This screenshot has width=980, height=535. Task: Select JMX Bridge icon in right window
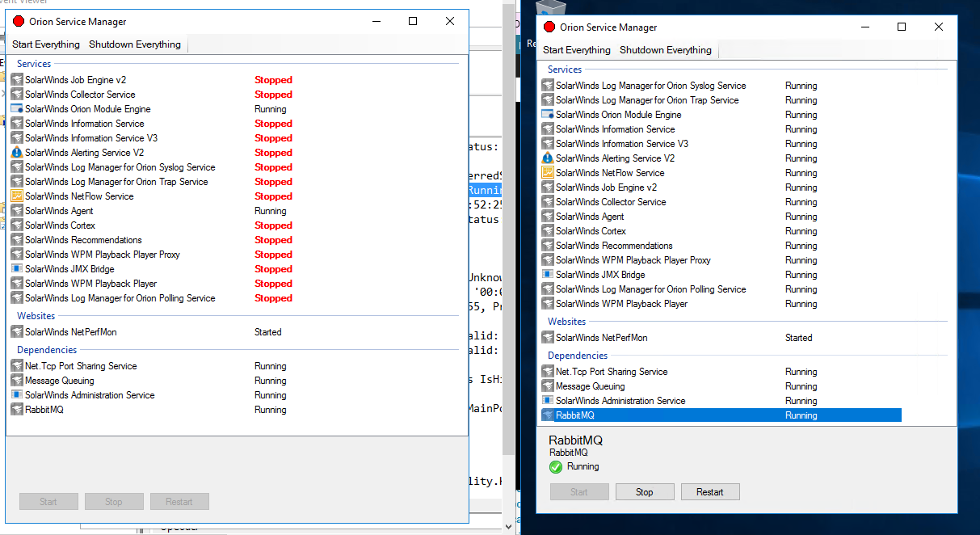548,275
